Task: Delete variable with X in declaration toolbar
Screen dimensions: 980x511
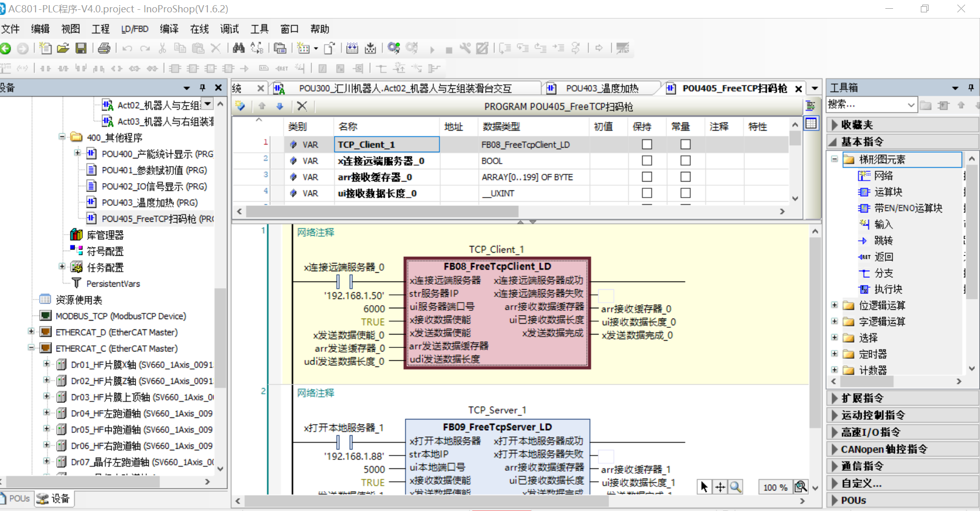Action: [302, 106]
